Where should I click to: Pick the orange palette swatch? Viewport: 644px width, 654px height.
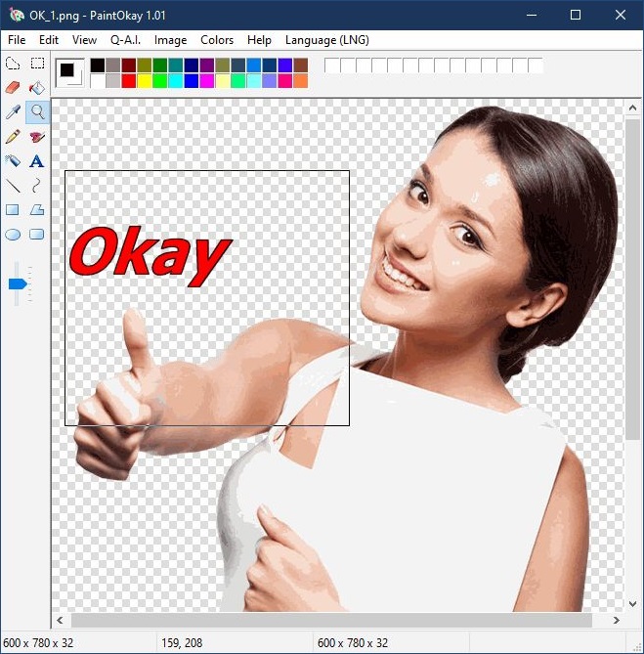click(301, 80)
